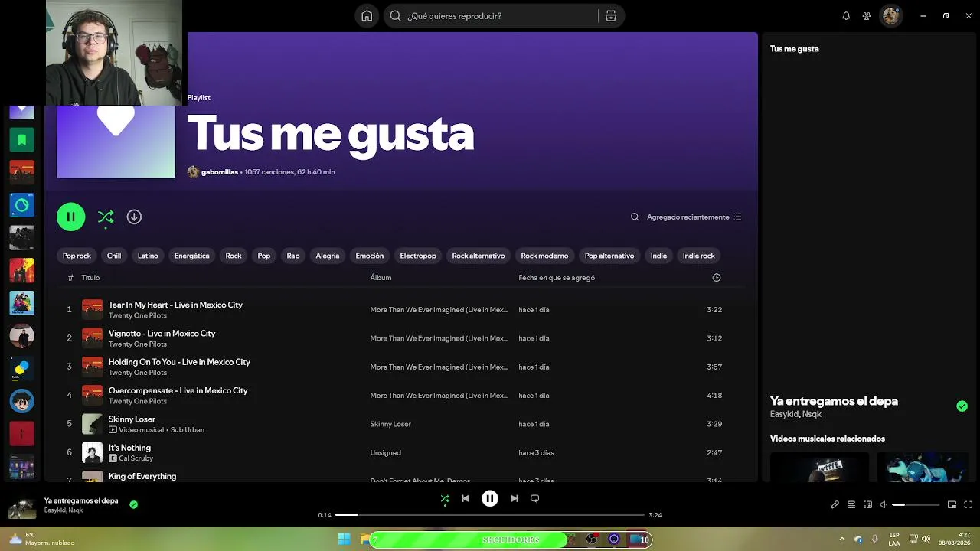Open the Agregado recientemente sort dropdown
Screen dimensions: 980x551
[694, 217]
